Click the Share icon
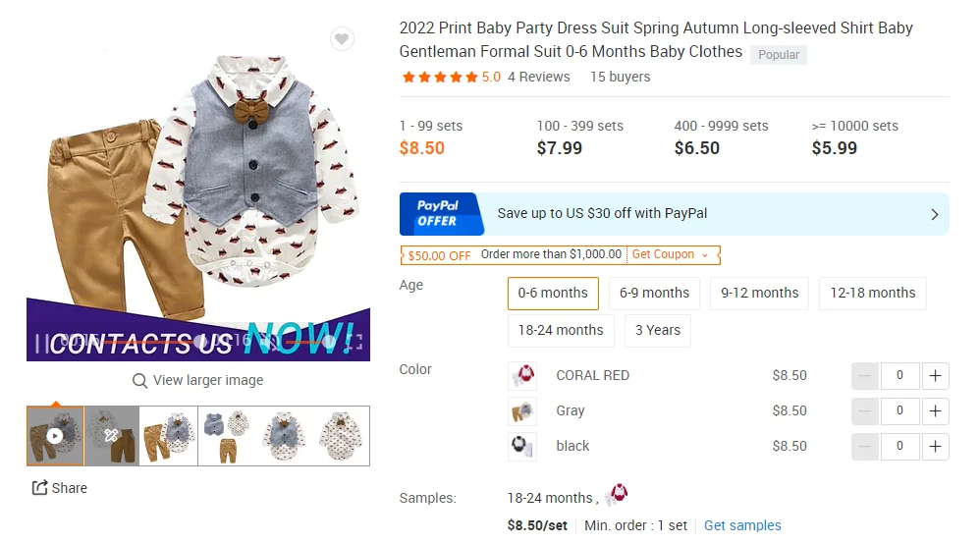This screenshot has height=544, width=980. (x=40, y=488)
